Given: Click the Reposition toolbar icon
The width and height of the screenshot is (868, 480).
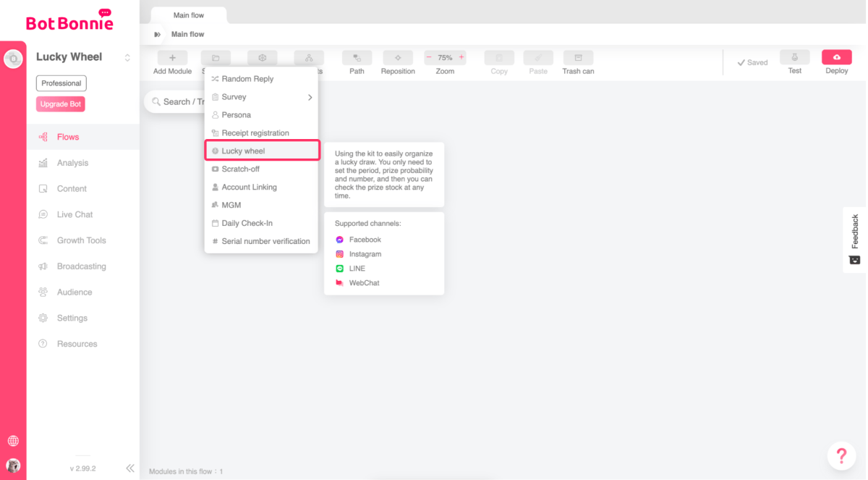Looking at the screenshot, I should [x=398, y=58].
